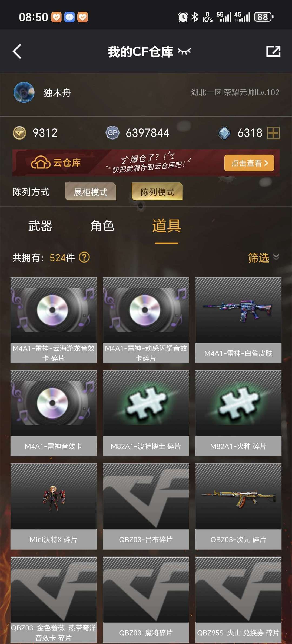This screenshot has width=292, height=644.
Task: Select the 道具 tab
Action: (x=167, y=226)
